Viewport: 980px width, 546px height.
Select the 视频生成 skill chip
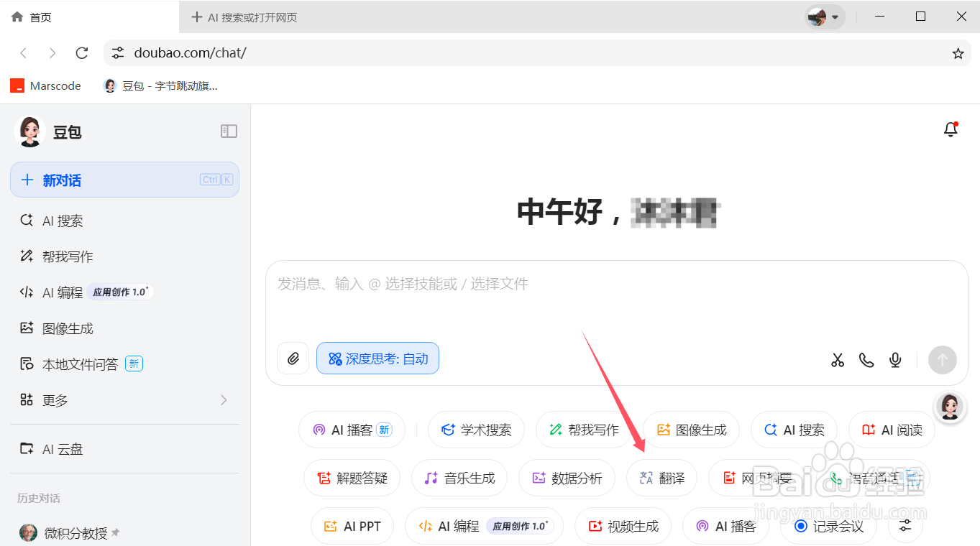pos(623,526)
